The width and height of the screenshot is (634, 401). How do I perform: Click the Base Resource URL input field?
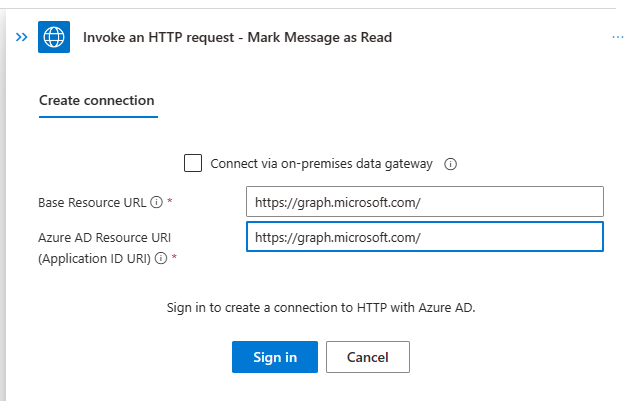(x=425, y=202)
